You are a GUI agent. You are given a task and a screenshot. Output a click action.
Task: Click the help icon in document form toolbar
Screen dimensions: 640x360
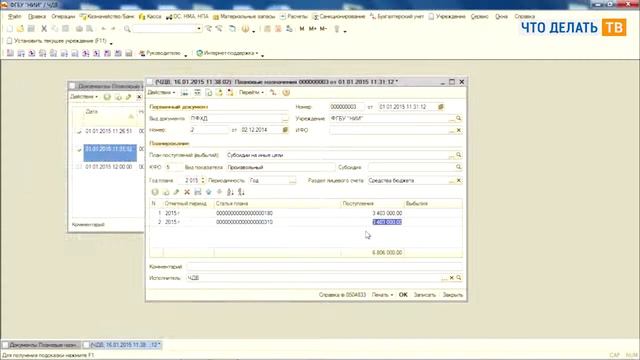[286, 93]
